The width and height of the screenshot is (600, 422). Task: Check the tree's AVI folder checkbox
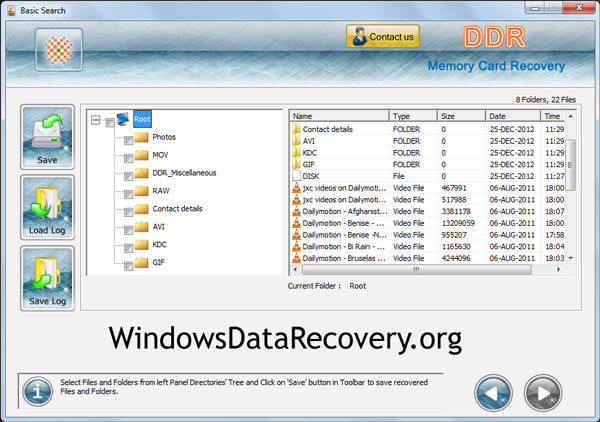point(129,230)
